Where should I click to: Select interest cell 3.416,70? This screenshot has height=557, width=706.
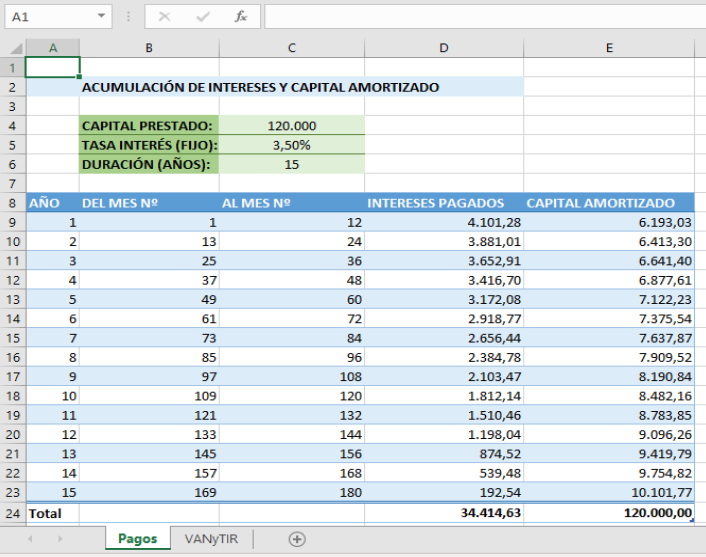click(x=444, y=281)
